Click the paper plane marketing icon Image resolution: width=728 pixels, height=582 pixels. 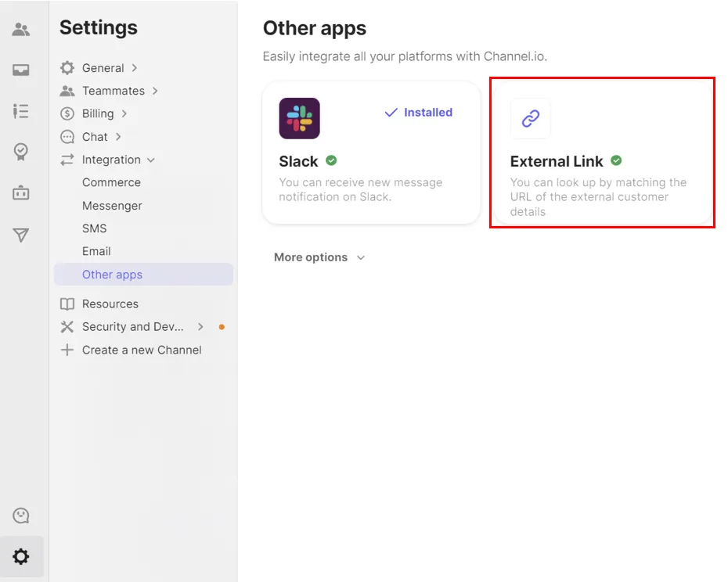pos(21,235)
